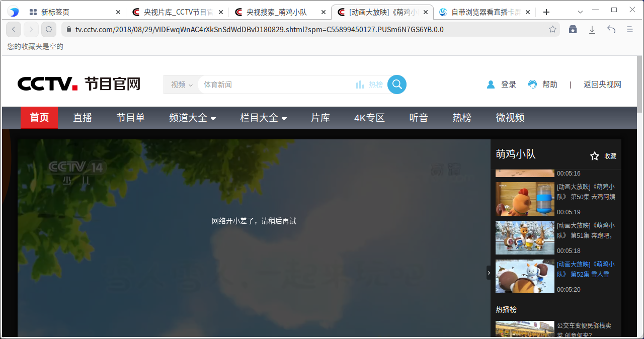Click the 帮助 link
Image resolution: width=644 pixels, height=339 pixels.
pos(550,84)
